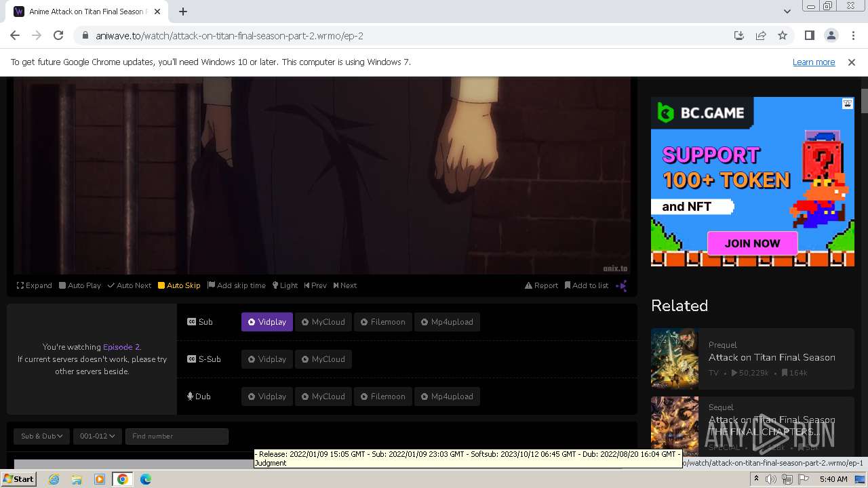The image size is (868, 488).
Task: Select Sub Filemoon server
Action: click(383, 322)
